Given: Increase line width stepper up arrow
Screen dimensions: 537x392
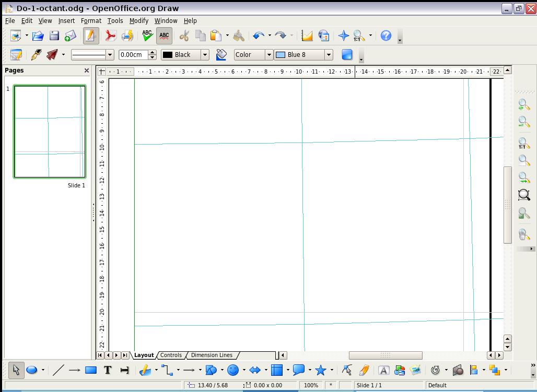Looking at the screenshot, I should (x=153, y=52).
